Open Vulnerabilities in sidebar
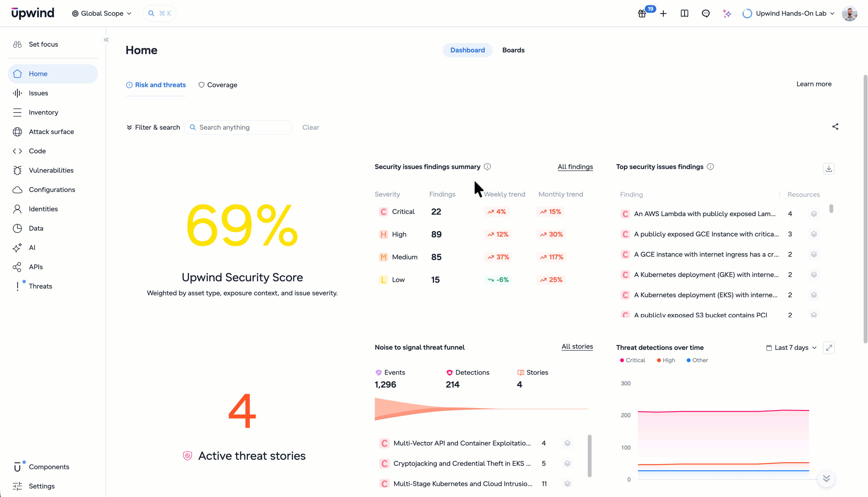868x497 pixels. tap(53, 170)
